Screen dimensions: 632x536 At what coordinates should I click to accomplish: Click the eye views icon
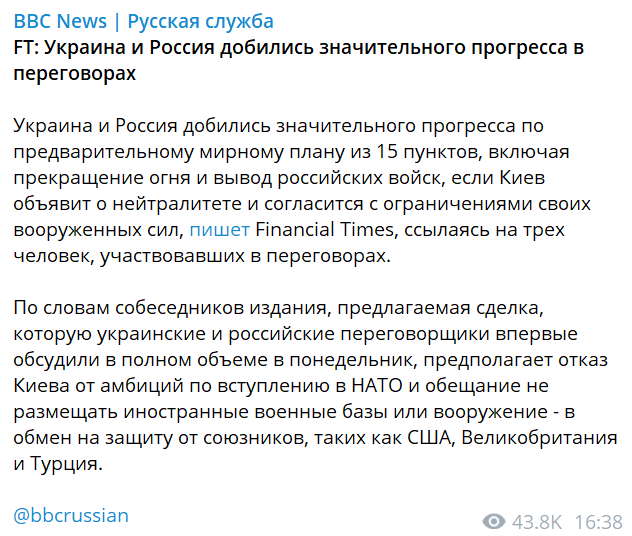(494, 521)
